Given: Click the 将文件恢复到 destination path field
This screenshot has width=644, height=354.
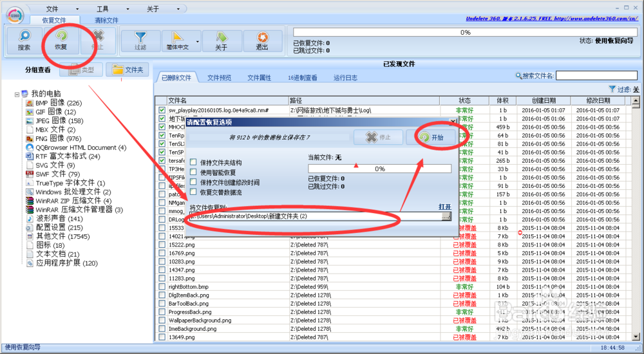Looking at the screenshot, I should coord(316,216).
